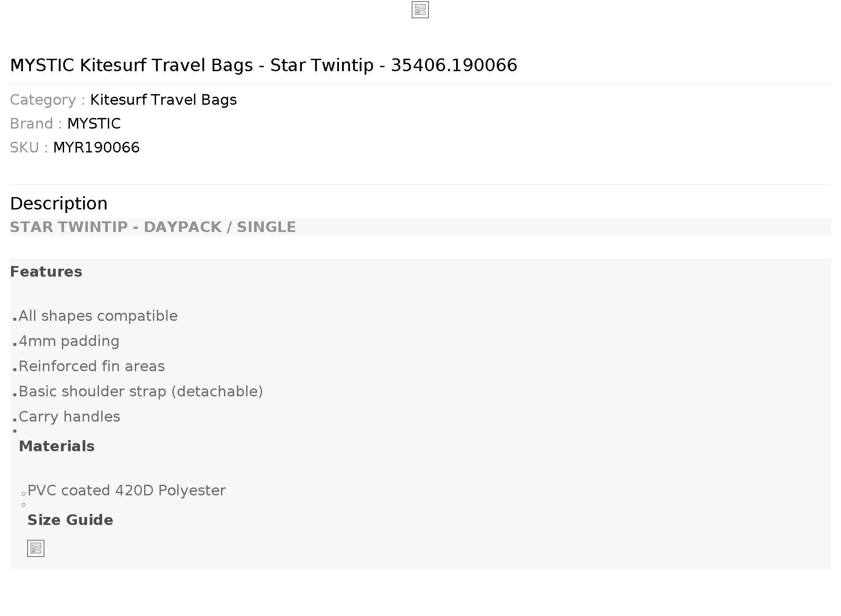Click the Features heading

coord(46,272)
